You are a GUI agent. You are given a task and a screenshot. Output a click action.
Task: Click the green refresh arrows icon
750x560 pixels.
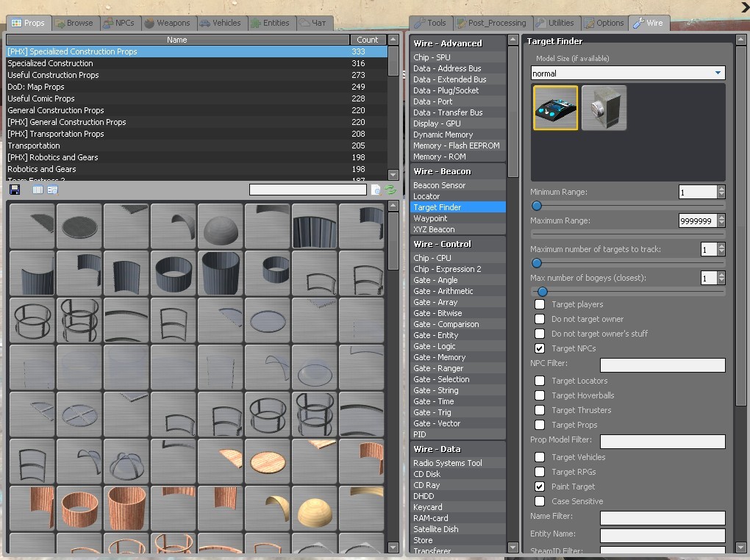click(x=390, y=190)
